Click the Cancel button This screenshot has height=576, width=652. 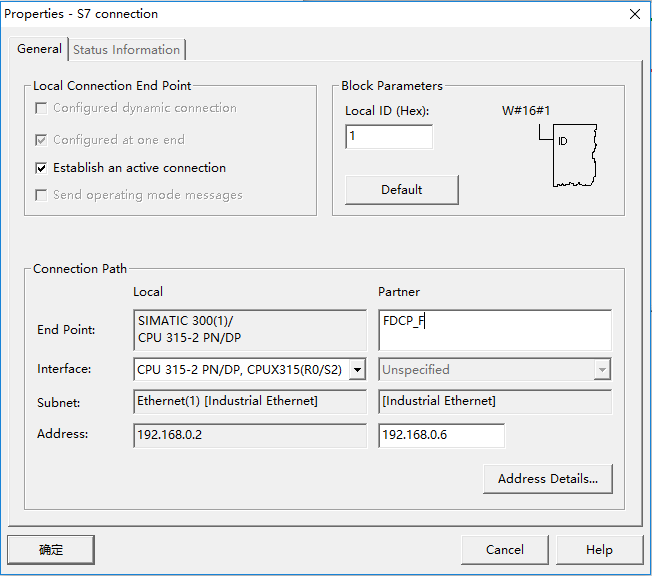(x=504, y=549)
